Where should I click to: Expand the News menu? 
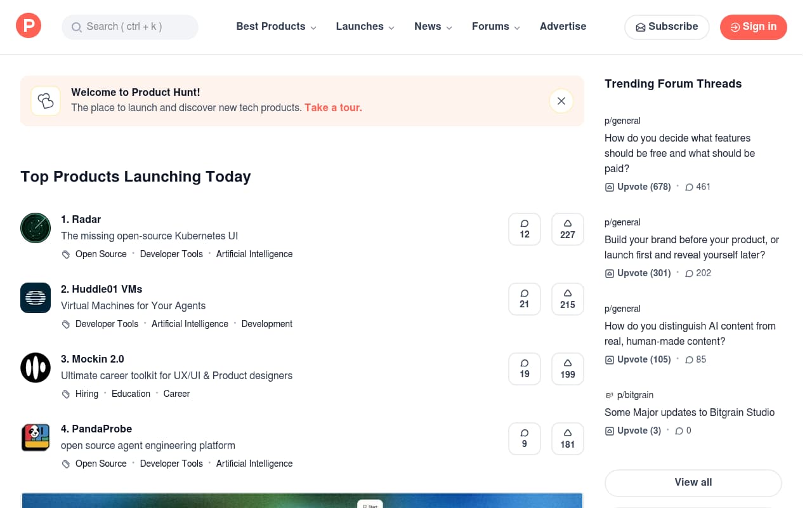(x=433, y=27)
